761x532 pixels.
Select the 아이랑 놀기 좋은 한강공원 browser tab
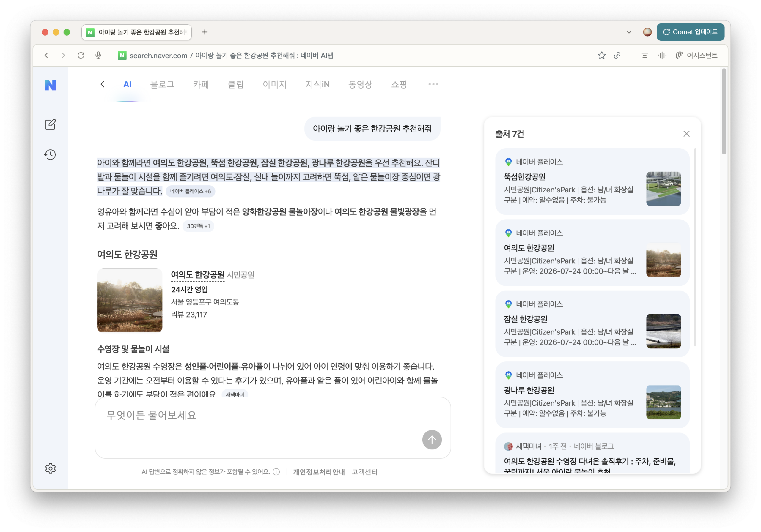tap(136, 32)
